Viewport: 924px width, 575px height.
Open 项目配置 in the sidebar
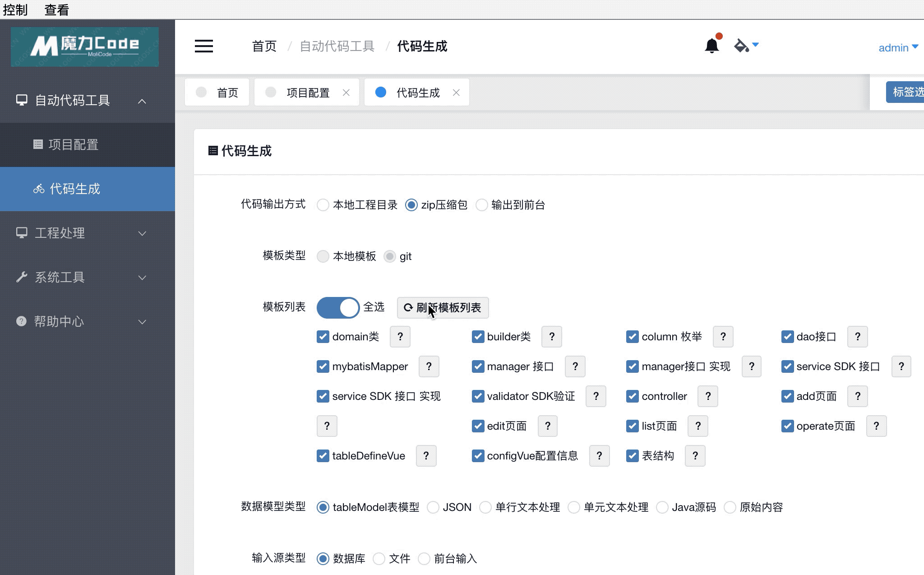tap(73, 144)
